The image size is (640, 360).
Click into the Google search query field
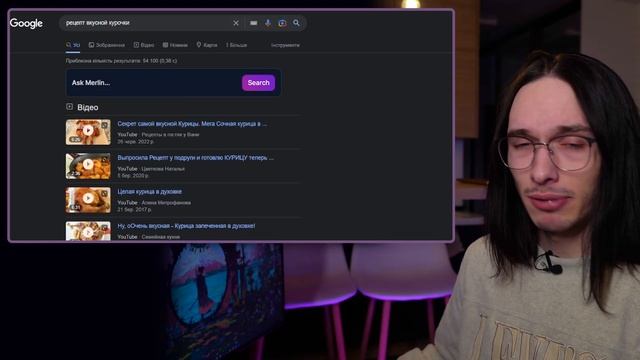[147, 23]
